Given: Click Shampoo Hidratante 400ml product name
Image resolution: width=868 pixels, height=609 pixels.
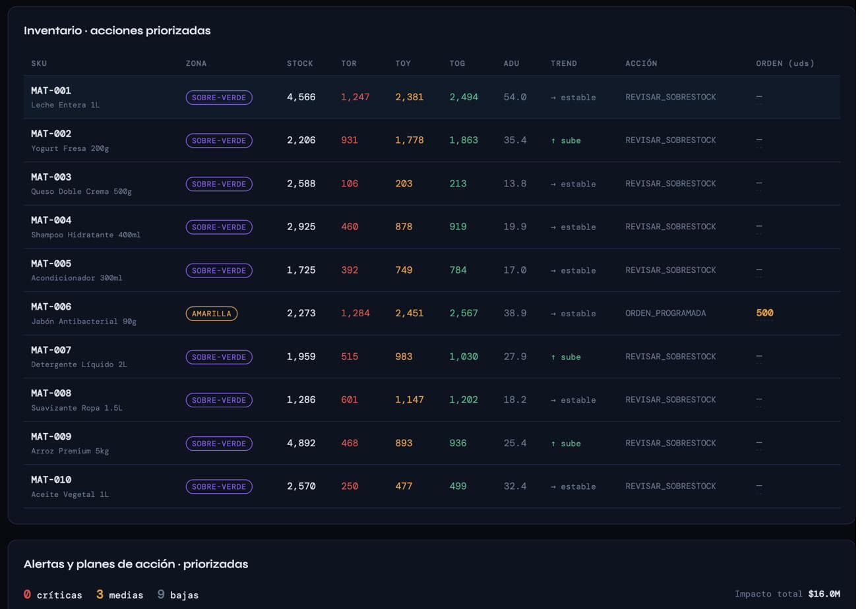Looking at the screenshot, I should 86,235.
